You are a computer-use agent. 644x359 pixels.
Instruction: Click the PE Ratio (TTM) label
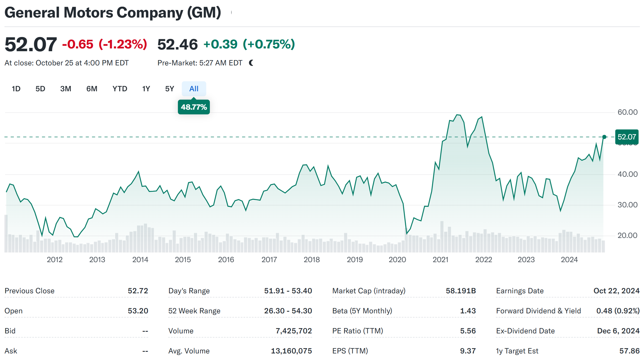pyautogui.click(x=358, y=331)
